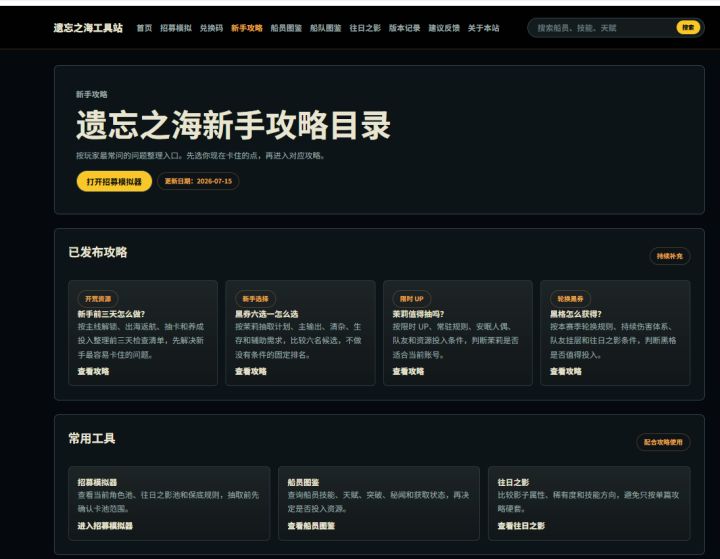Open the 船员图鉴 item in the top nav

click(x=286, y=28)
